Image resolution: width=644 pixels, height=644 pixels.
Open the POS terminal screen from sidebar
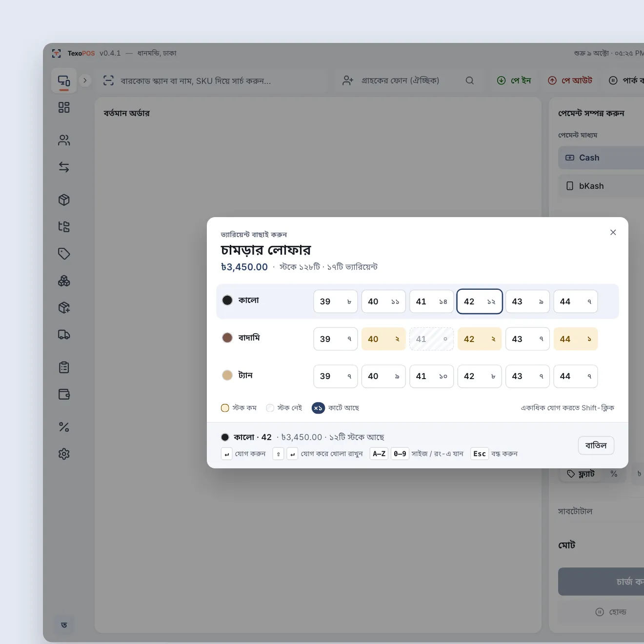pyautogui.click(x=64, y=81)
